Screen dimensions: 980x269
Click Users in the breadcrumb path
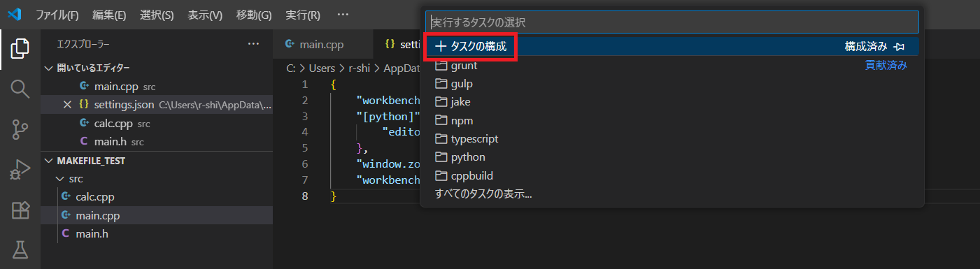(322, 68)
